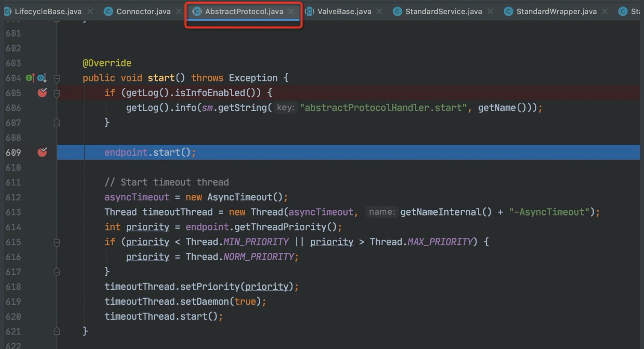The width and height of the screenshot is (644, 349).
Task: Collapse the fold end marker at line 607
Action: tap(57, 123)
